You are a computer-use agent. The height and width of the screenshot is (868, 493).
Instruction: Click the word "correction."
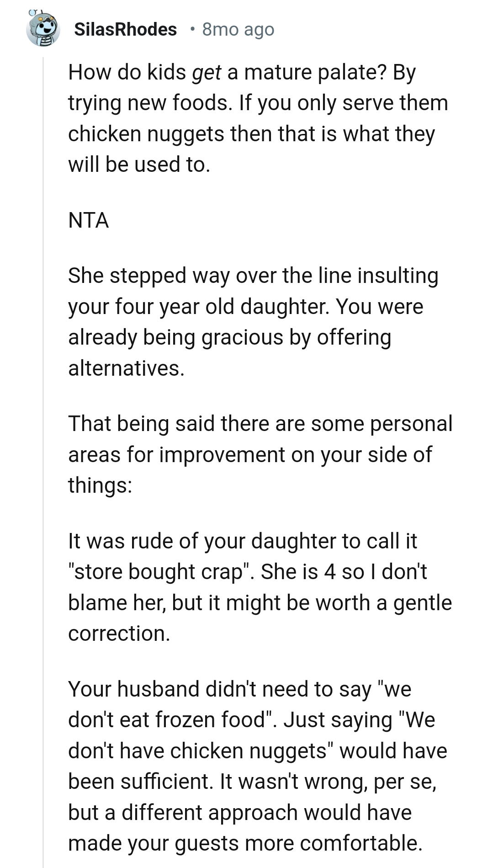(x=119, y=634)
